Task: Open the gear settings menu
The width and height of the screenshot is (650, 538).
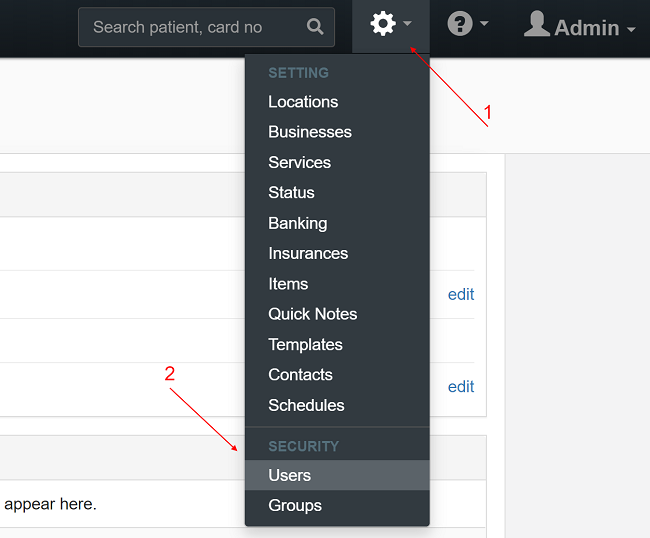Action: tap(383, 24)
